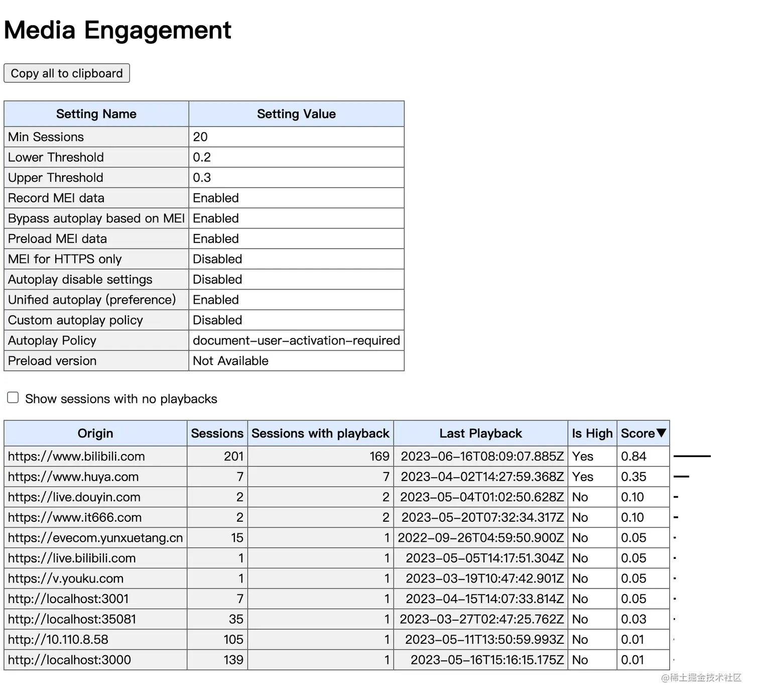Click the Upper Threshold setting row
Viewport: 759px width, 700px height.
click(x=204, y=178)
